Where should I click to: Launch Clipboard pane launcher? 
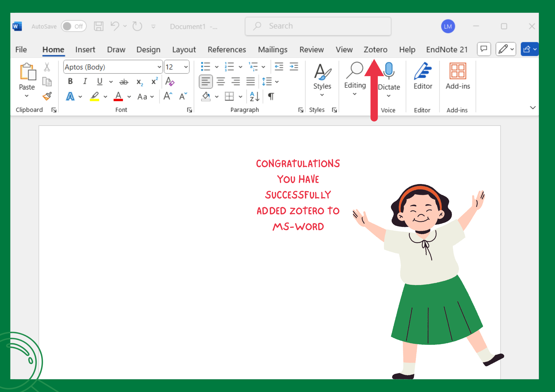[54, 110]
